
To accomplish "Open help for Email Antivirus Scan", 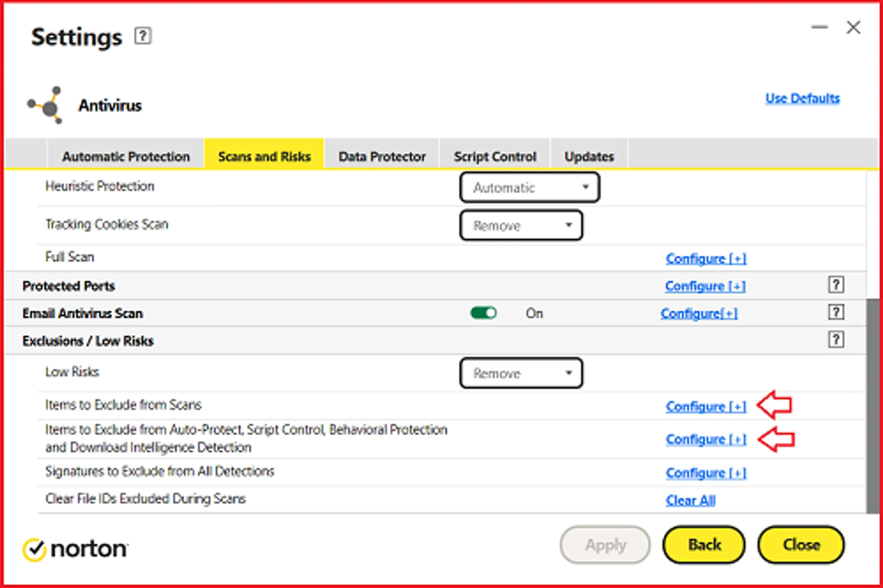I will tap(835, 313).
